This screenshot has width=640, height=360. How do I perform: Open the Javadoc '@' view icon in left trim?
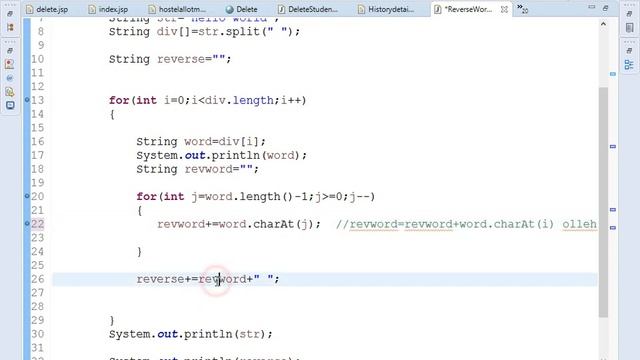point(10,78)
